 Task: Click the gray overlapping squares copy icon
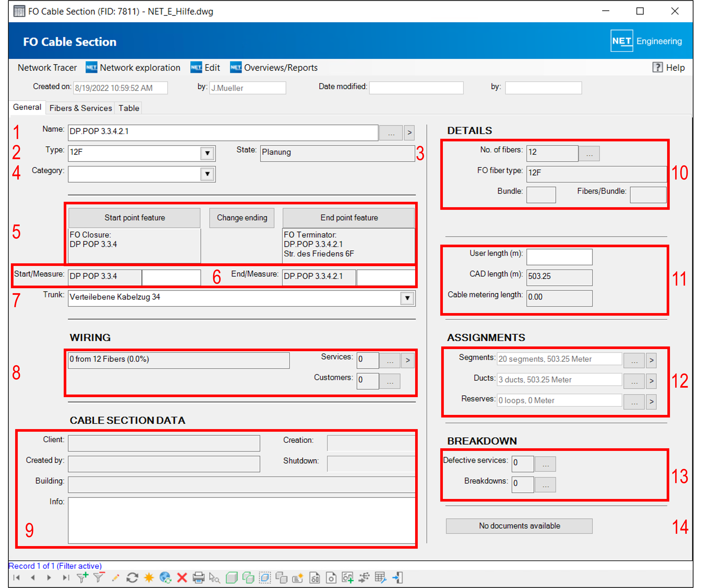pos(281,578)
